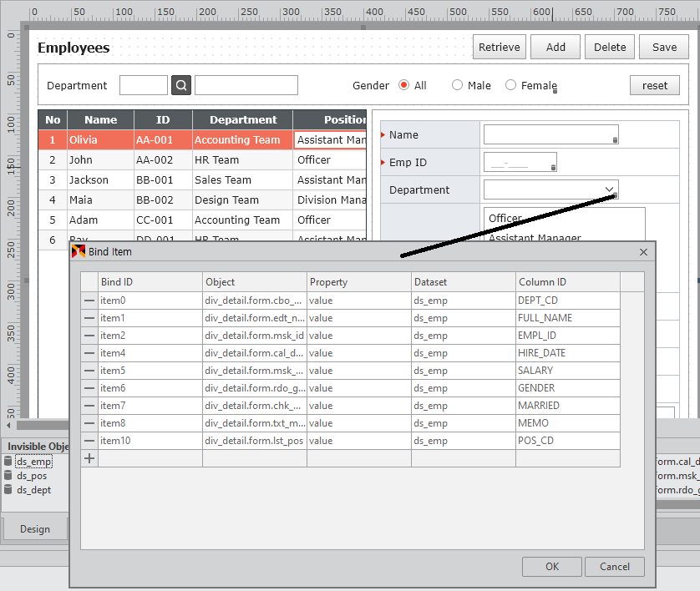Viewport: 700px width, 591px height.
Task: Select the All gender radio button
Action: click(x=404, y=85)
